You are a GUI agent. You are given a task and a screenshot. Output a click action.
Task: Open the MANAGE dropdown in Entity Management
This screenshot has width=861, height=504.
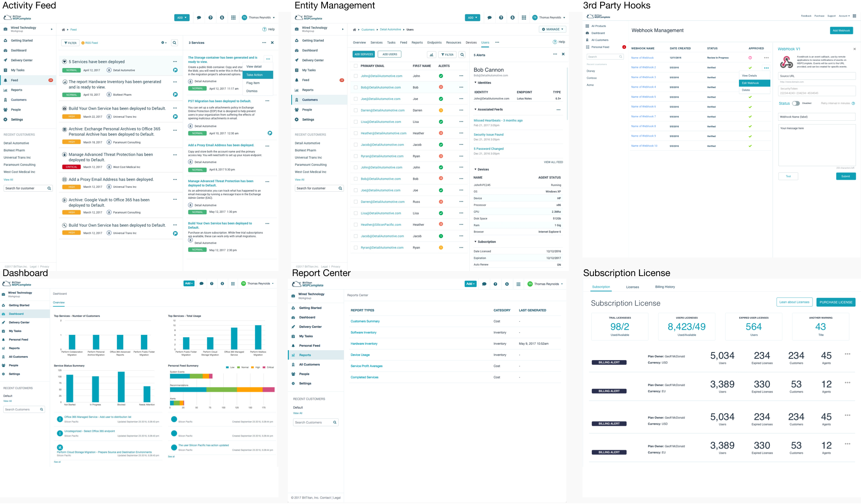[552, 29]
